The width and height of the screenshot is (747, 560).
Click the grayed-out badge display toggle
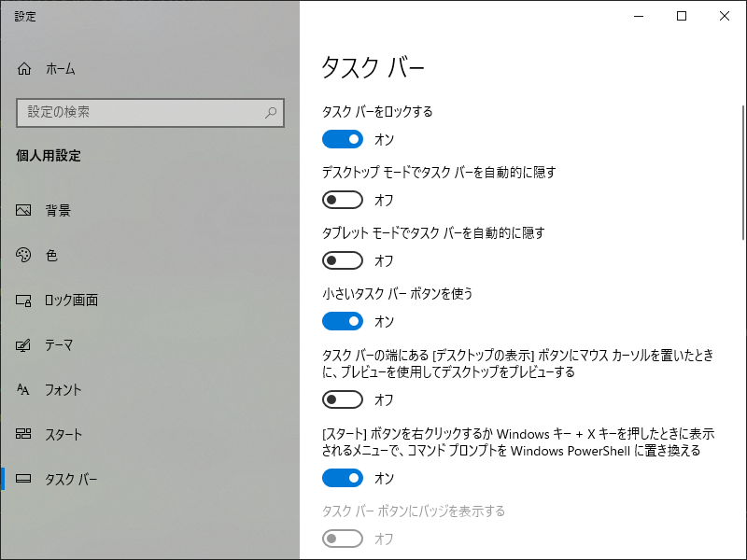click(343, 539)
